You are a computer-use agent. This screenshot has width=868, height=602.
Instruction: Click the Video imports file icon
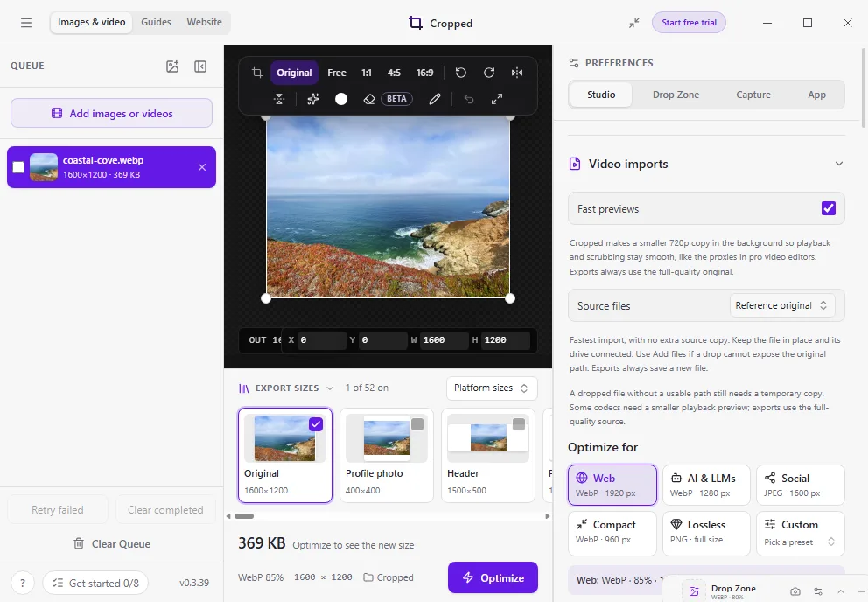(x=575, y=164)
